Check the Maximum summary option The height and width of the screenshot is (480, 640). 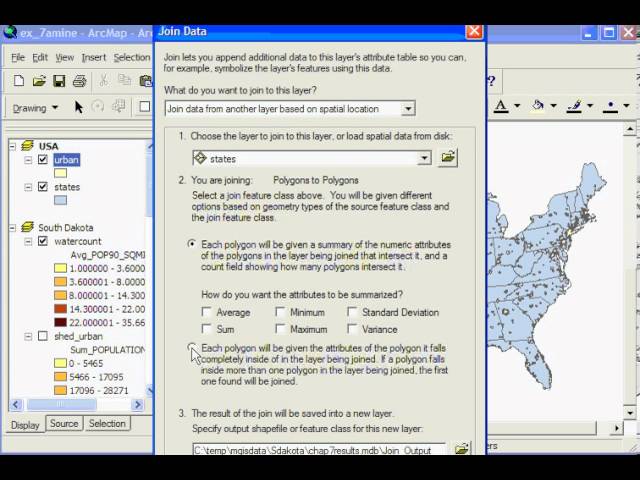tap(280, 329)
